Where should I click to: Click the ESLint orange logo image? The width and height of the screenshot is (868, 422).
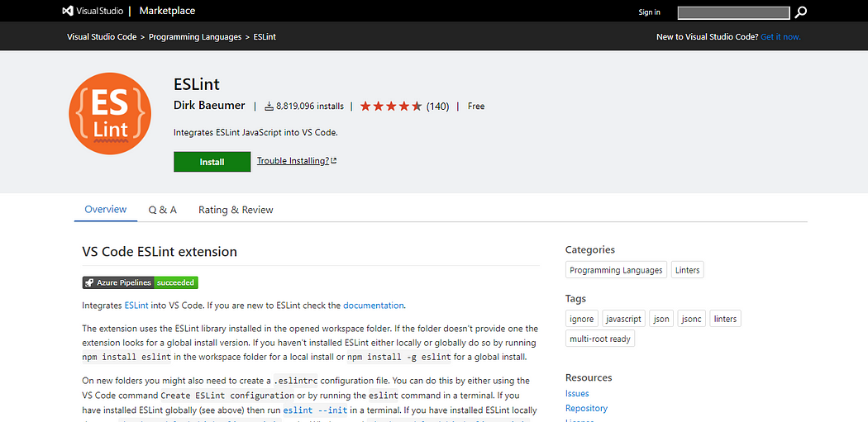point(110,113)
